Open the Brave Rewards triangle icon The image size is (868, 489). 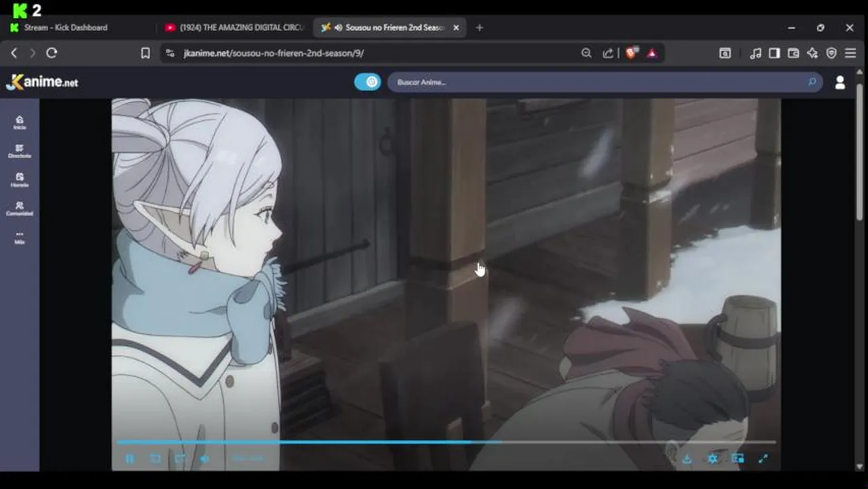point(652,53)
